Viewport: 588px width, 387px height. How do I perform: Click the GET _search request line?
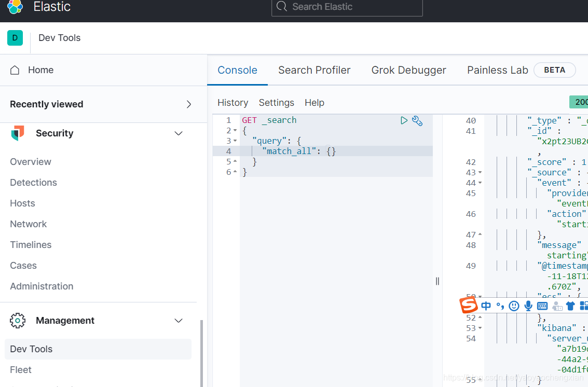269,120
